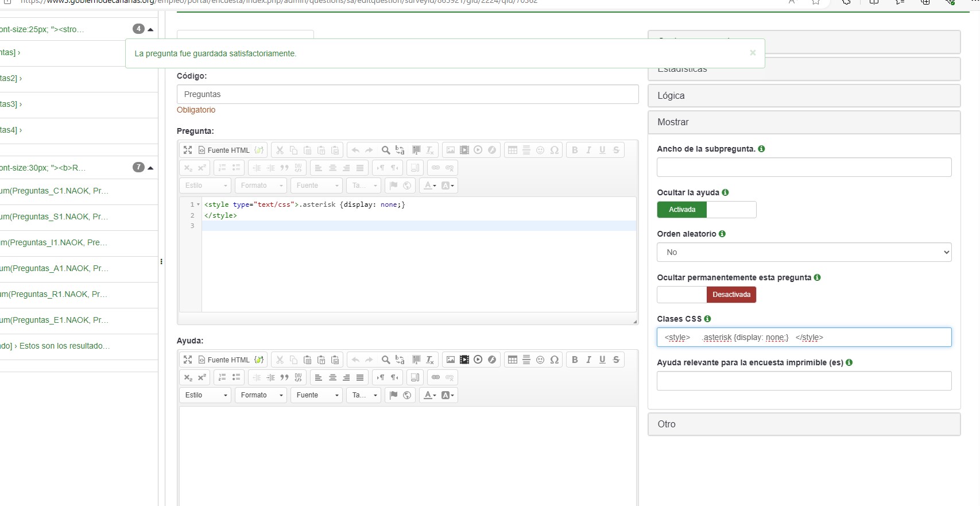Toggle the 'Ocultar la ayuda' Activada switch
The height and width of the screenshot is (506, 980).
[x=706, y=210]
